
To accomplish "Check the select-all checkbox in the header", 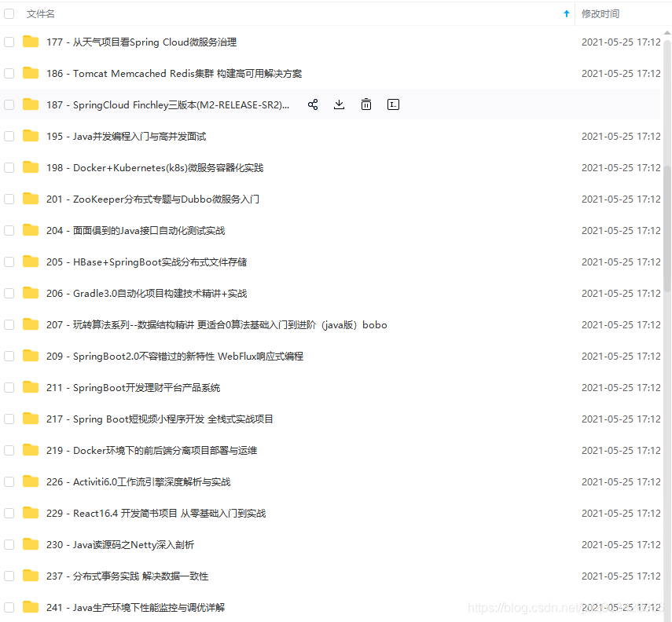I will tap(9, 13).
